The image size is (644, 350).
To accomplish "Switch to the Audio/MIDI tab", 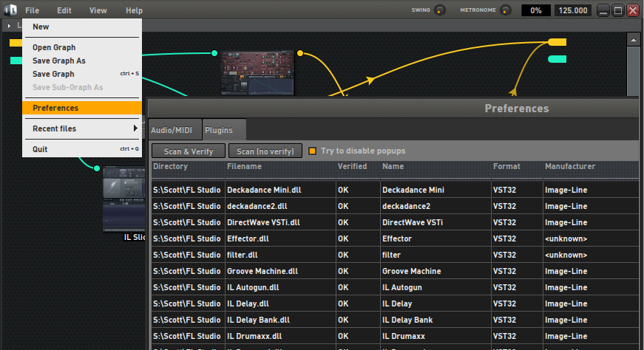I will click(x=174, y=130).
